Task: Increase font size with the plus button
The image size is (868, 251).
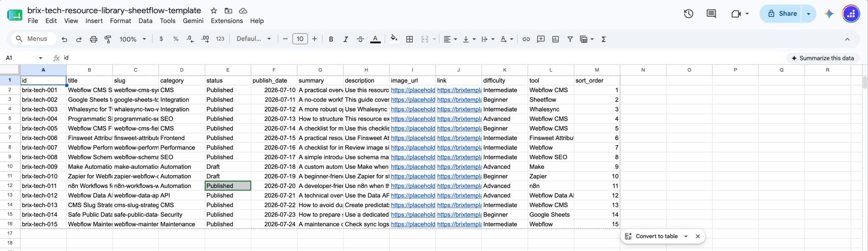Action: (x=315, y=39)
